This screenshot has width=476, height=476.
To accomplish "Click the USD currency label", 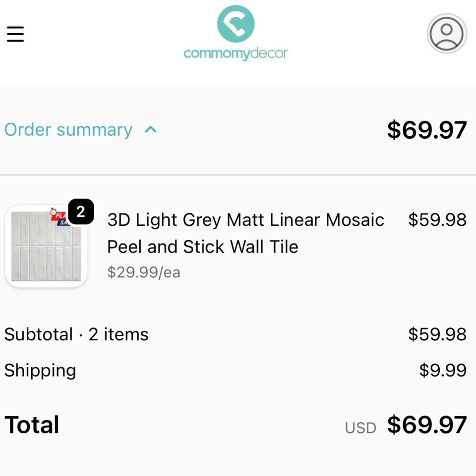I will coord(360,428).
